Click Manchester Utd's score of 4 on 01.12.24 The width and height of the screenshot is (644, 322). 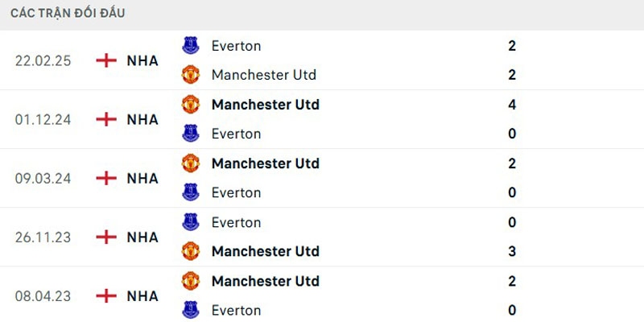coord(512,105)
